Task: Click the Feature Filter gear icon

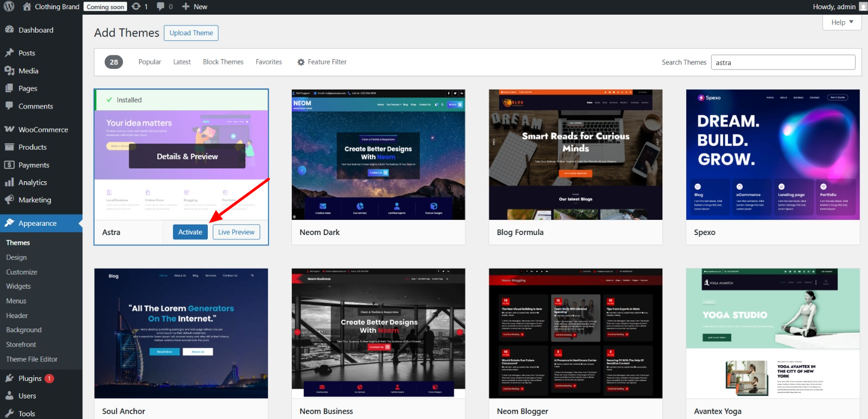Action: 301,62
